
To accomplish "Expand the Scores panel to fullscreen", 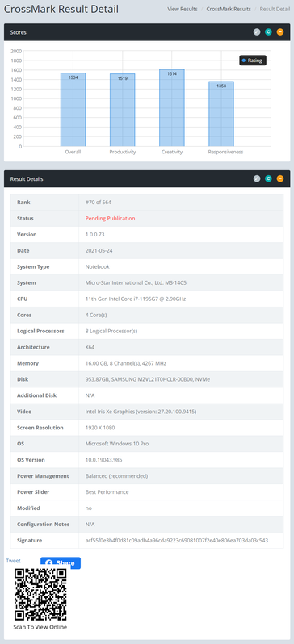I will [257, 32].
